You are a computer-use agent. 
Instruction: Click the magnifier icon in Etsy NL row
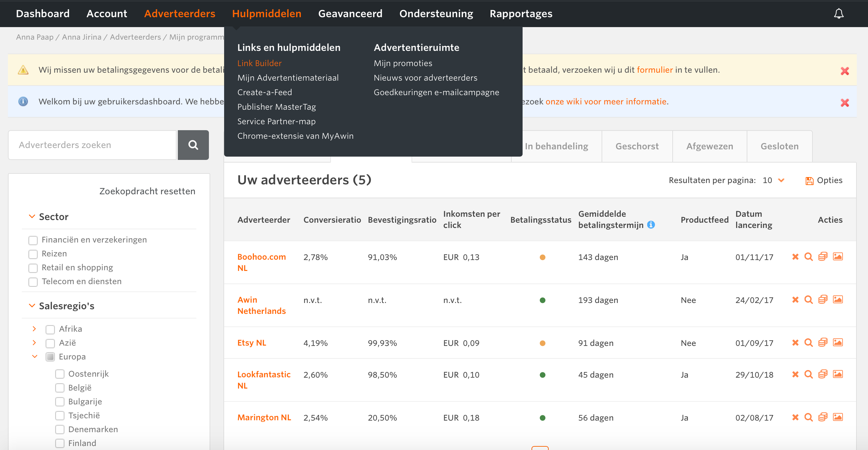click(x=809, y=343)
